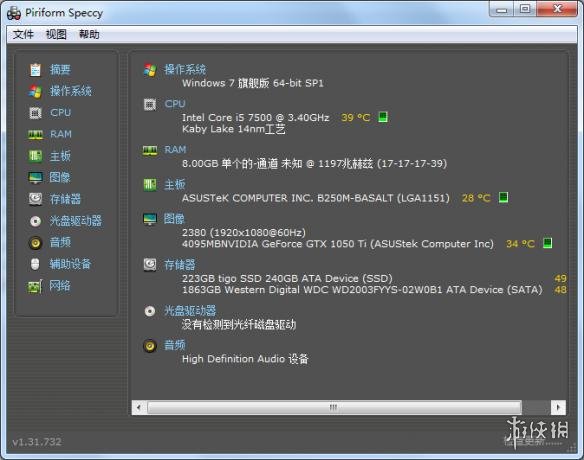
Task: Click the speaker icon beside summary 音频 heading
Action: point(150,346)
